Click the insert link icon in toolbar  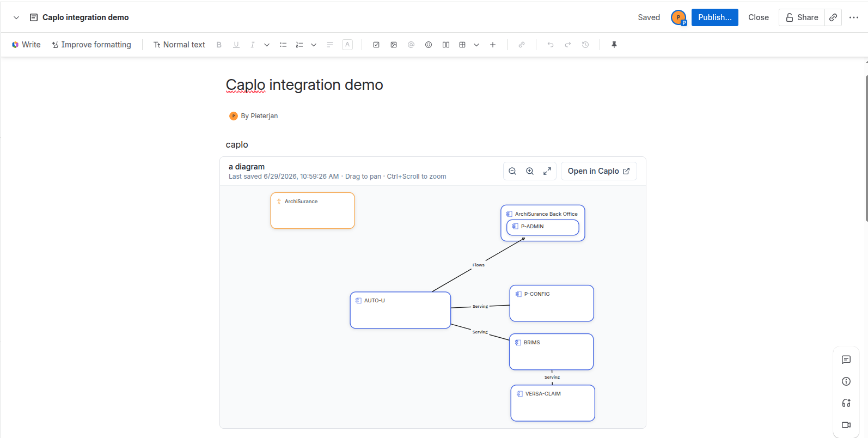click(522, 45)
